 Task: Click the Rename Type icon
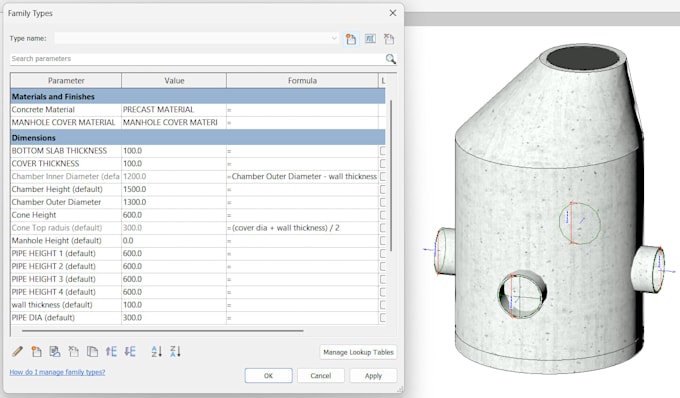370,39
